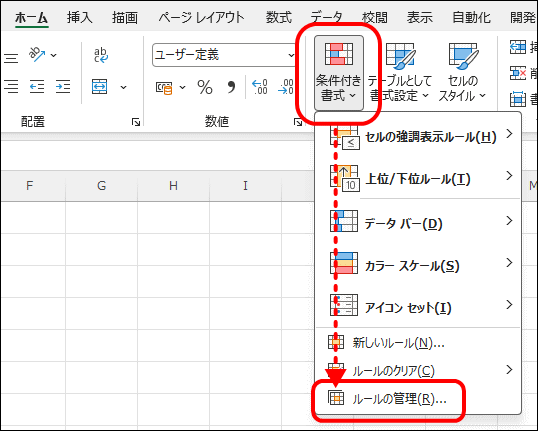The image size is (538, 431).
Task: Click the insert cells icon at ribbon right
Action: coord(518,47)
